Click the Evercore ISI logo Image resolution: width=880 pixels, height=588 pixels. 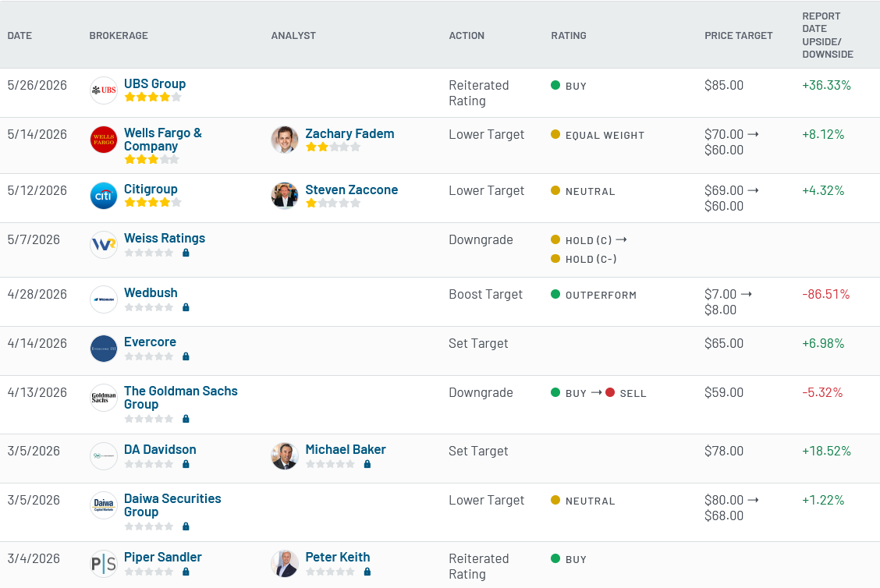104,349
